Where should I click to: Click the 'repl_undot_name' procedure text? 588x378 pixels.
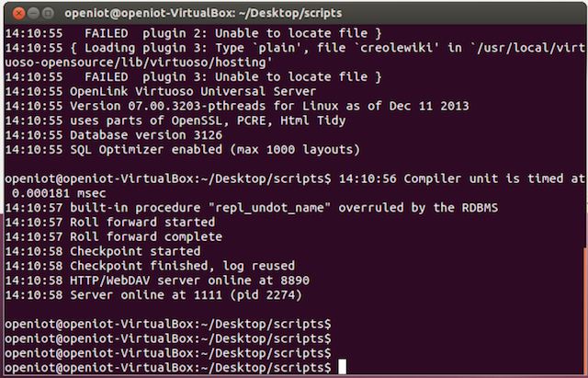(235, 208)
